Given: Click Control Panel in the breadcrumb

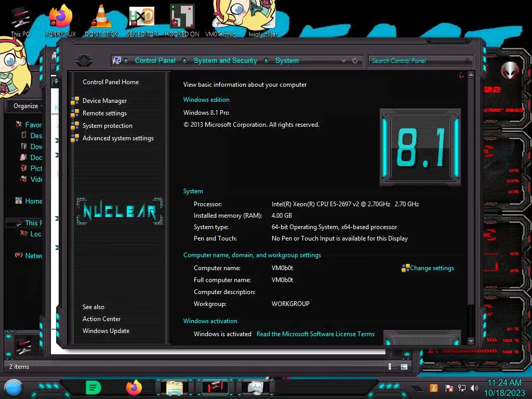Looking at the screenshot, I should [155, 60].
